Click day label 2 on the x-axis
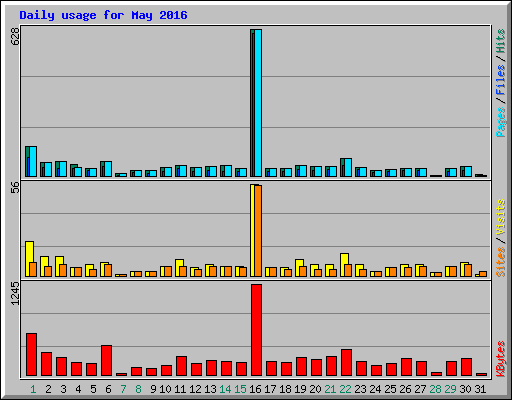This screenshot has width=512, height=400. pos(48,389)
